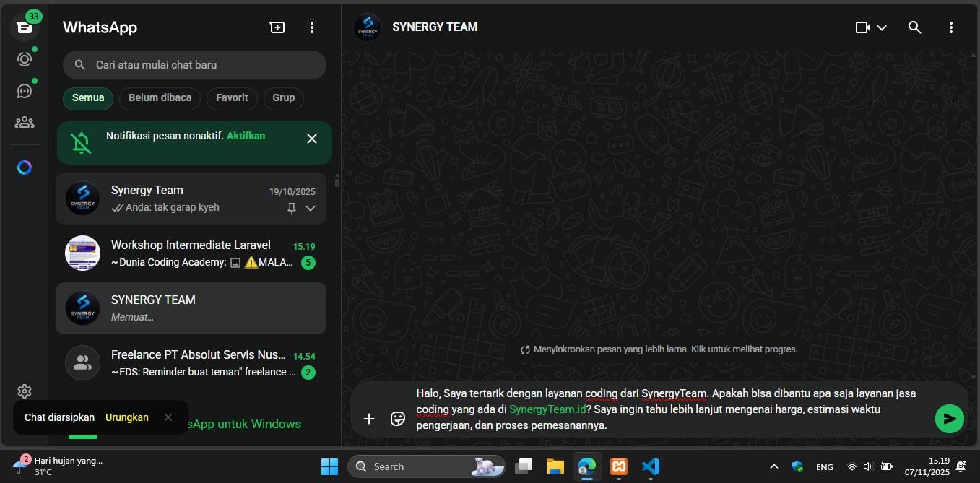Image resolution: width=980 pixels, height=483 pixels.
Task: Dismiss the notification banner with X
Action: click(x=312, y=139)
